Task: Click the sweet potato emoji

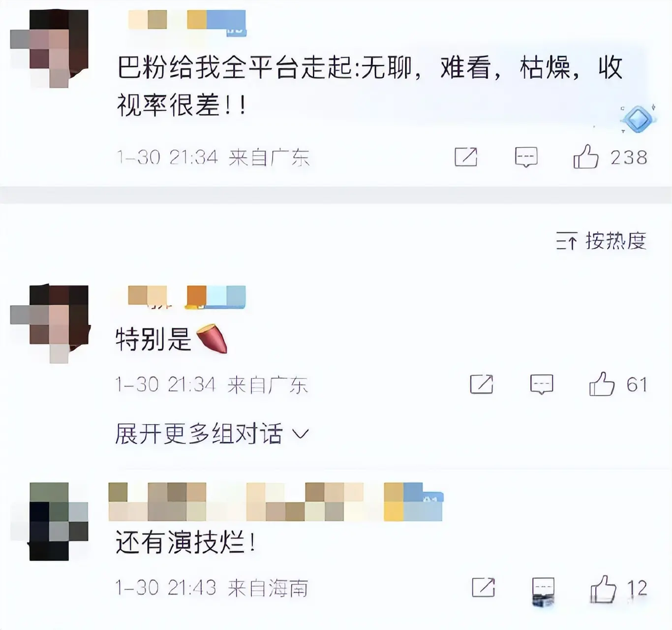Action: point(212,339)
